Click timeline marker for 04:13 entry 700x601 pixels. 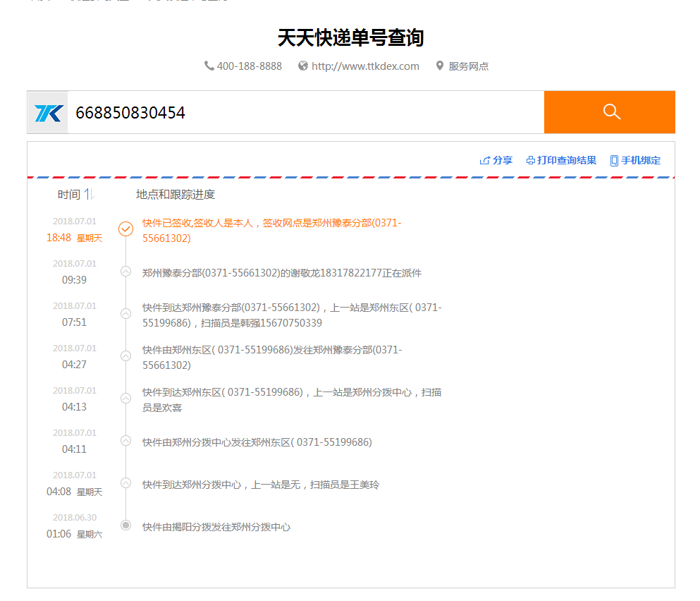coord(126,398)
